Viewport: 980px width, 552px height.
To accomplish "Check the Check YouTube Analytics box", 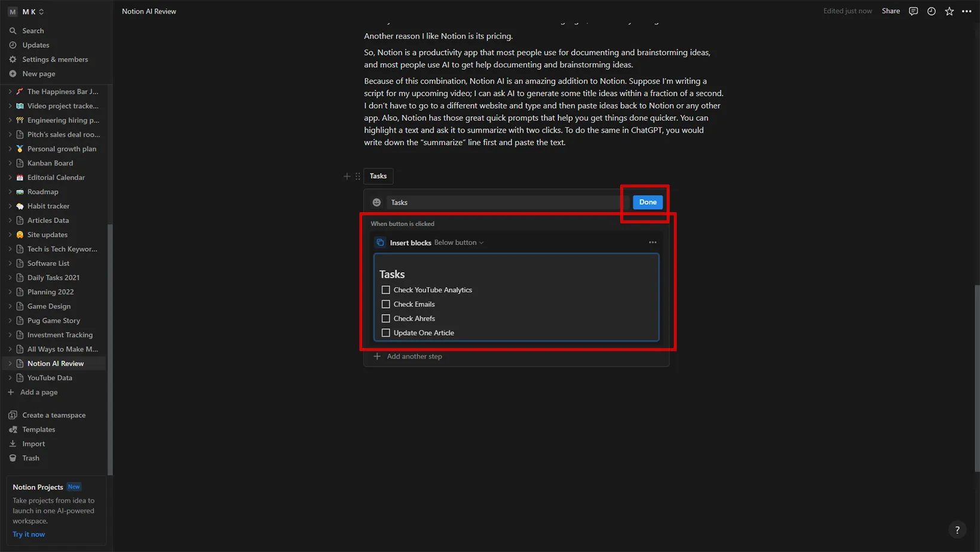I will [x=385, y=290].
